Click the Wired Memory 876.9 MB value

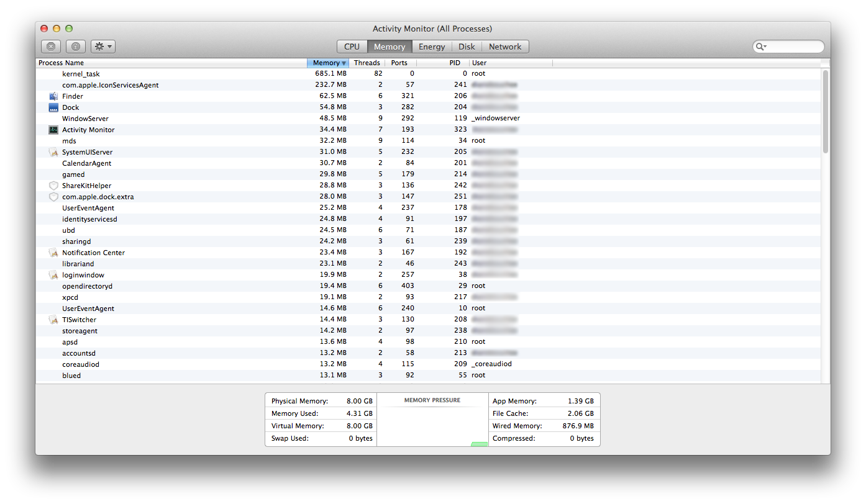[x=578, y=426]
